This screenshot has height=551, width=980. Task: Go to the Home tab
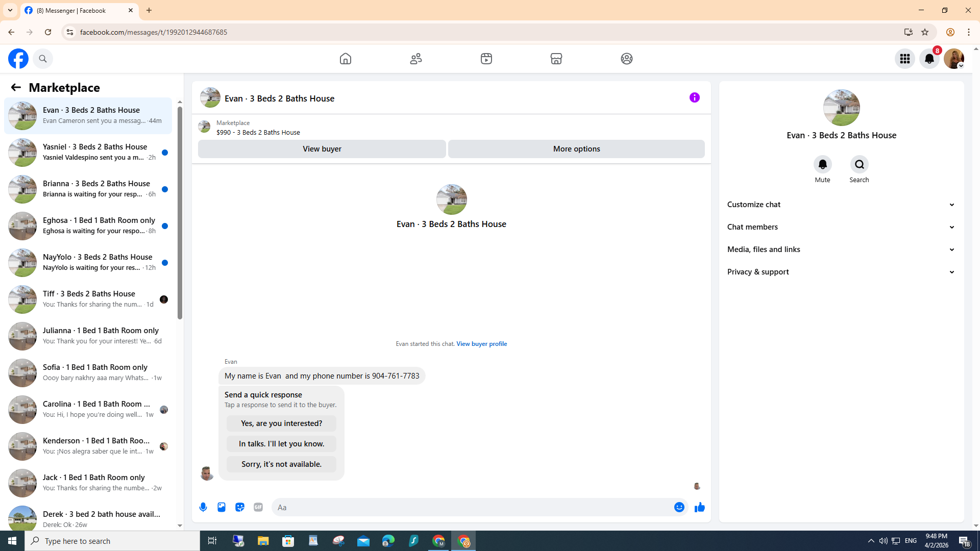346,59
